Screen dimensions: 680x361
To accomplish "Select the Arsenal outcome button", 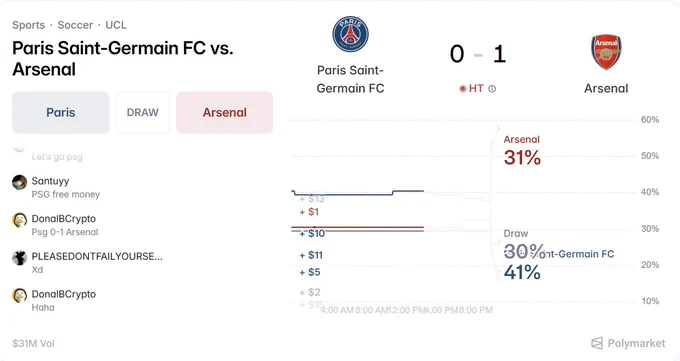I will tap(225, 112).
